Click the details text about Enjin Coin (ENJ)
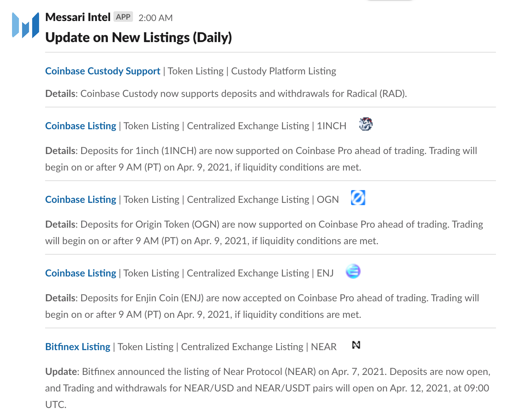The width and height of the screenshot is (520, 420). [x=262, y=306]
